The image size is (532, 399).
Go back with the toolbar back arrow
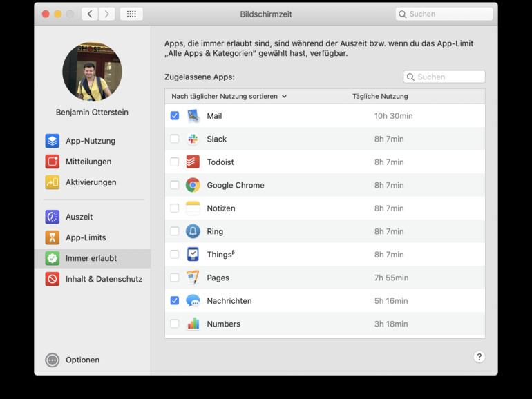click(x=90, y=14)
